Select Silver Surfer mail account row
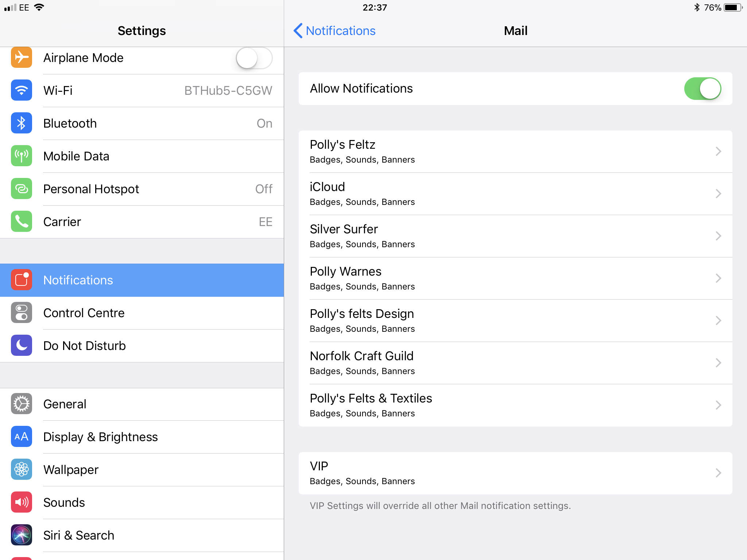747x560 pixels. tap(515, 236)
